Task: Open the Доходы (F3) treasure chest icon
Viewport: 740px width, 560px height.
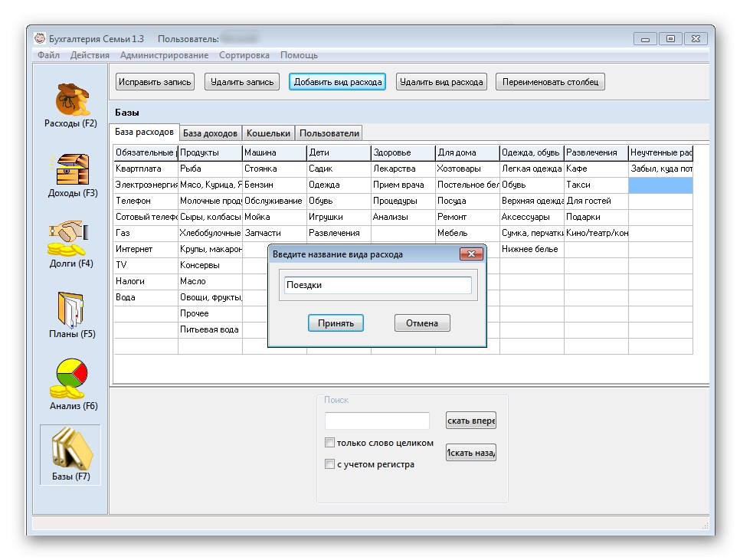Action: pyautogui.click(x=70, y=170)
